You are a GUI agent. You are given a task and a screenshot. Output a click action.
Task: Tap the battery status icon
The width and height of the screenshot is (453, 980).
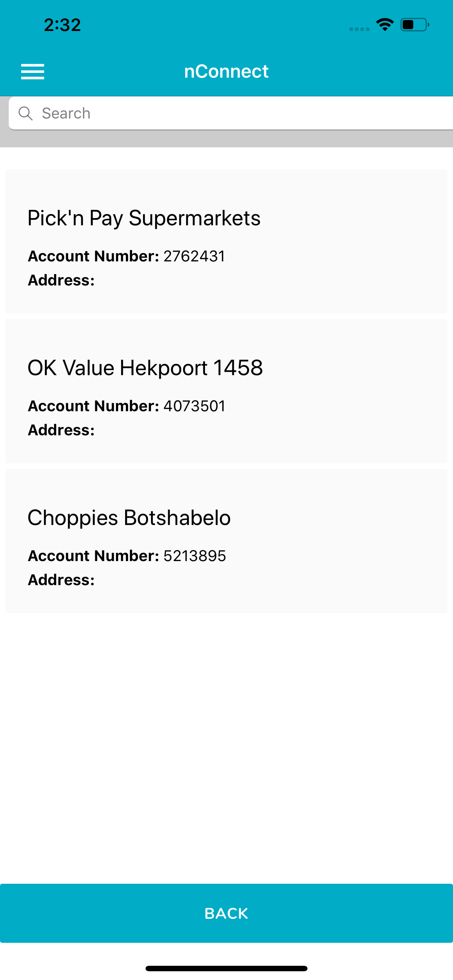point(415,25)
